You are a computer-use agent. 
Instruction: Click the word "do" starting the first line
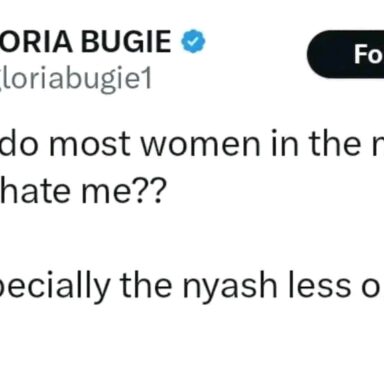(20, 143)
